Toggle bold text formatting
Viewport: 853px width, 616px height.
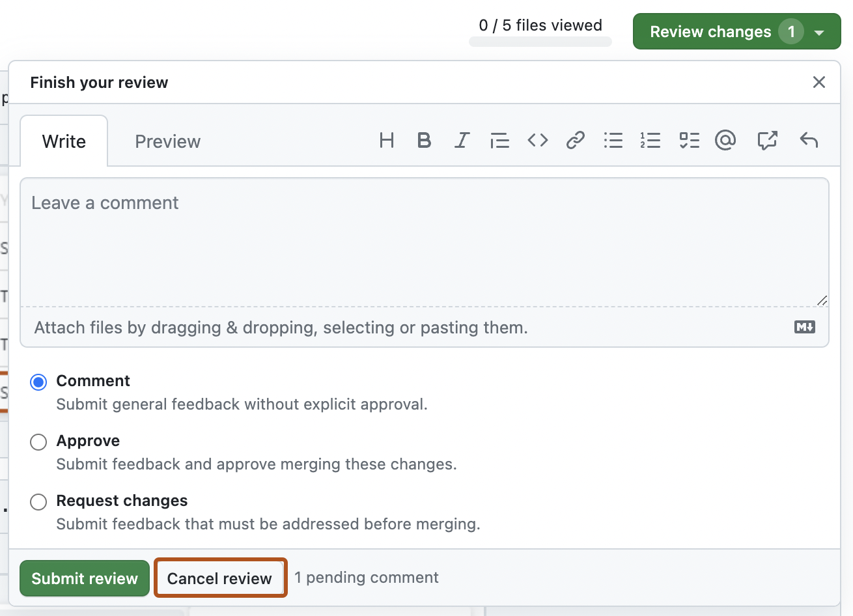(424, 140)
